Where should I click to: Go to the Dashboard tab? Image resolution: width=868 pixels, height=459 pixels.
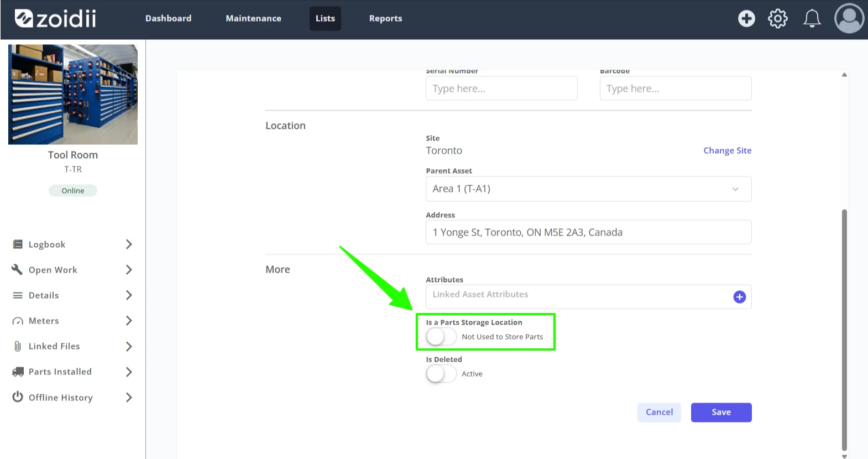(168, 18)
